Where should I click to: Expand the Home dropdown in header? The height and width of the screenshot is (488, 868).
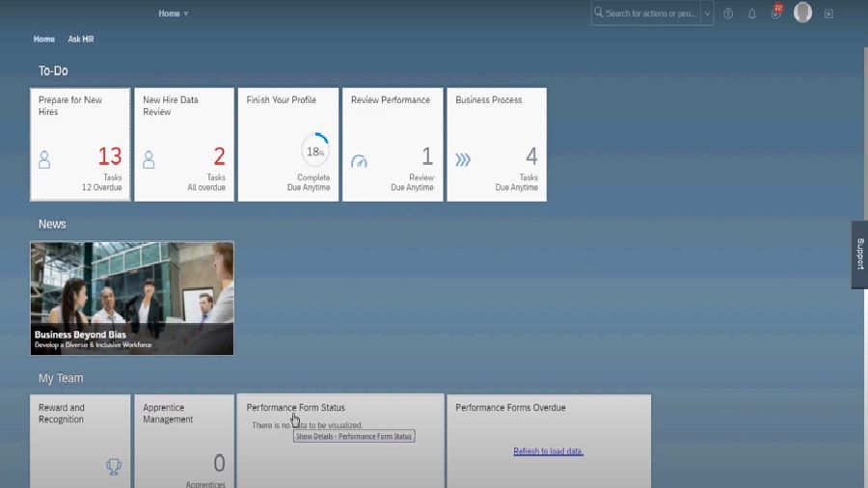[x=174, y=14]
